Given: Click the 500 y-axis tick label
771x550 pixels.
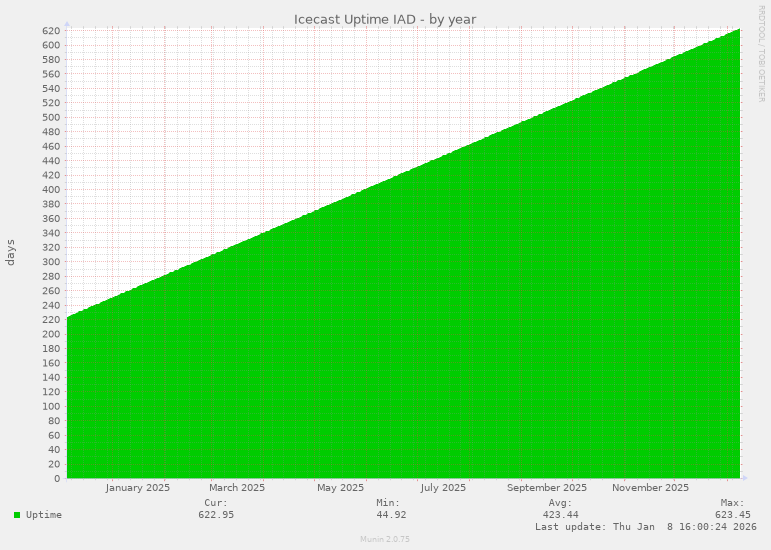Looking at the screenshot, I should (52, 117).
